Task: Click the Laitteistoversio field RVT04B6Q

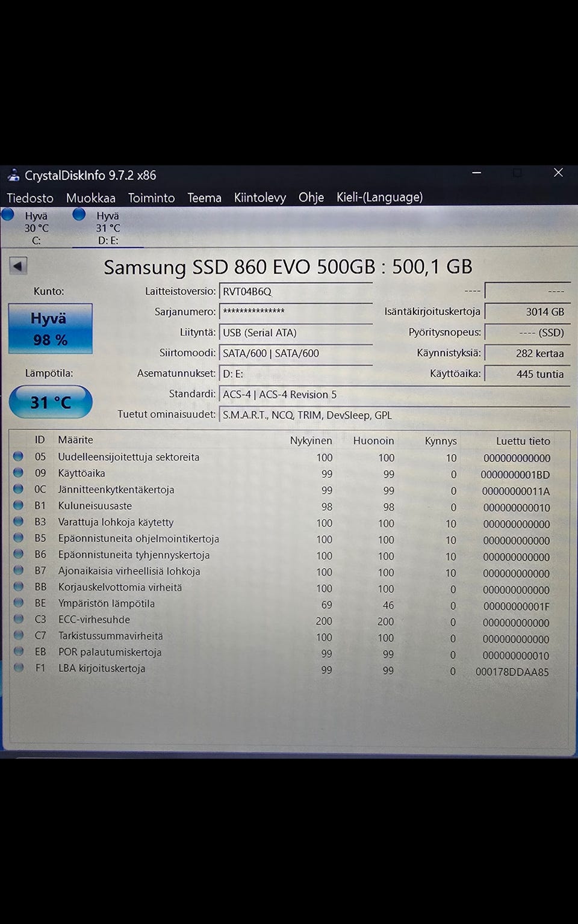Action: (296, 292)
